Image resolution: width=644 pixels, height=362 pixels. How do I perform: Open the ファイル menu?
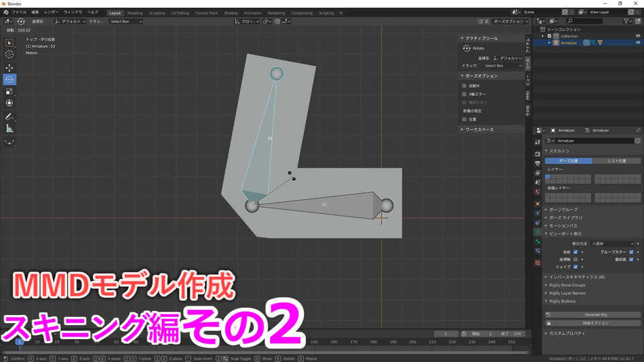(x=19, y=12)
